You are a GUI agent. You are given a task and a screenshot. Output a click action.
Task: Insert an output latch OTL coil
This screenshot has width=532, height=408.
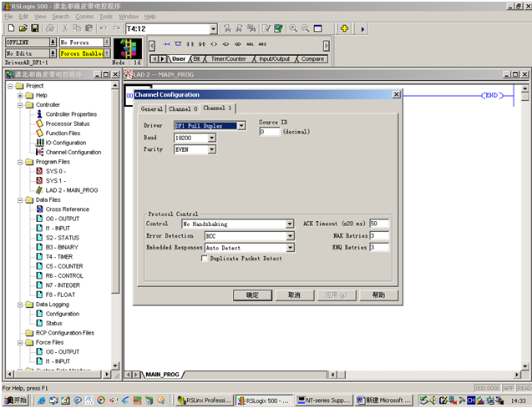pos(225,44)
